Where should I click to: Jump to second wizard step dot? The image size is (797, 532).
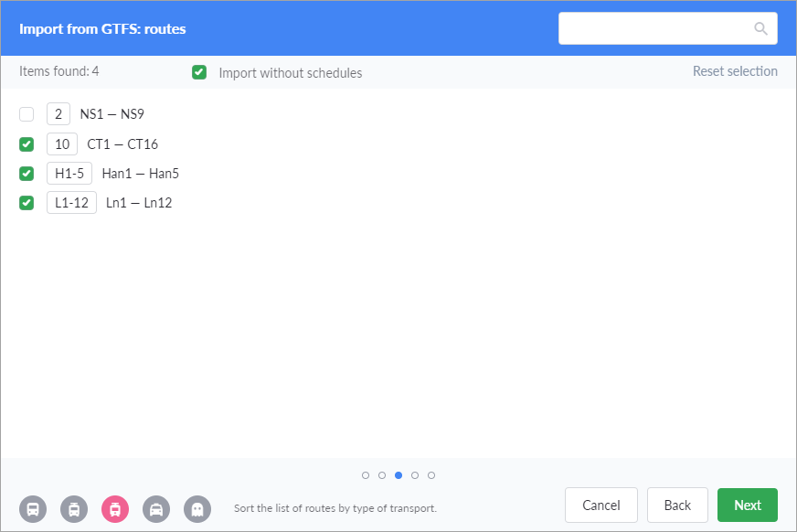click(382, 475)
